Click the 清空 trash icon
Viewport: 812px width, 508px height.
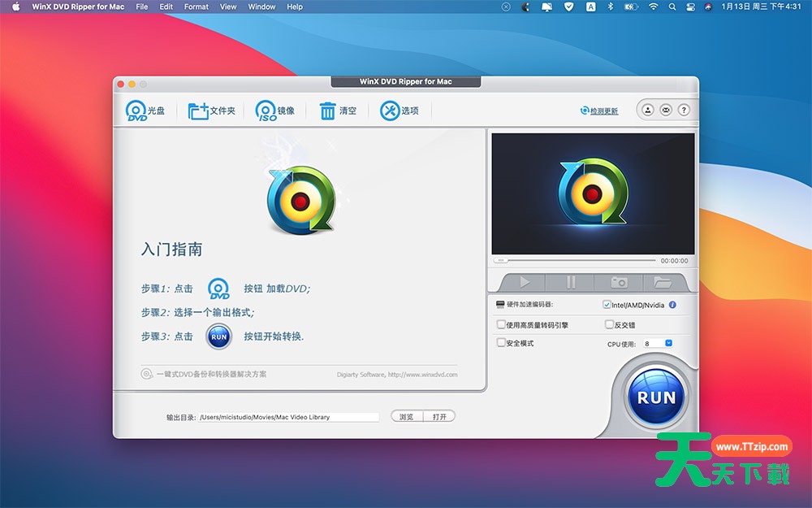[x=327, y=111]
